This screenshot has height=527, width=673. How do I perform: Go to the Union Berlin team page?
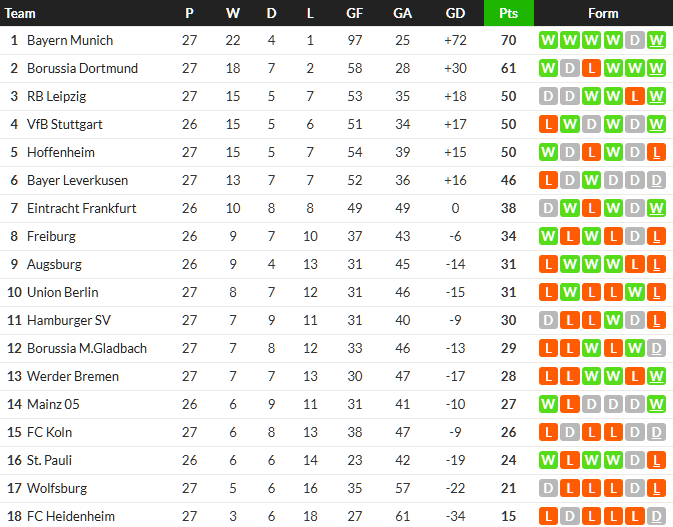(x=62, y=293)
